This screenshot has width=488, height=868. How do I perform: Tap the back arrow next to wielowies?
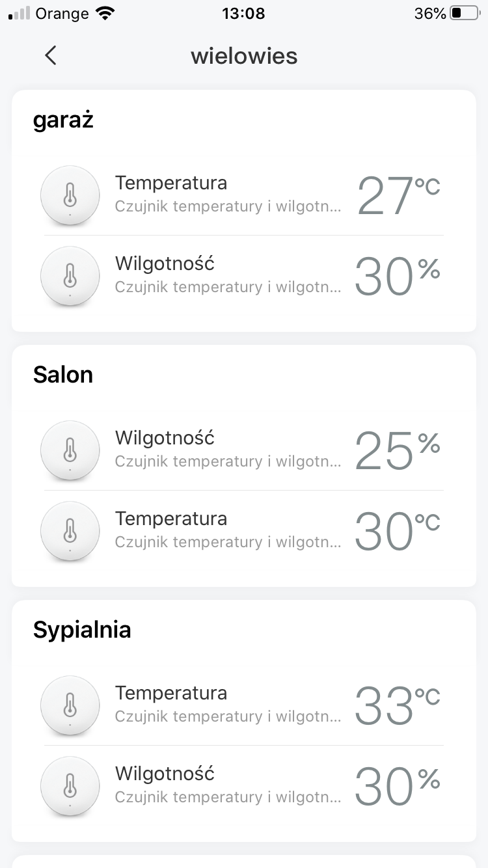51,56
